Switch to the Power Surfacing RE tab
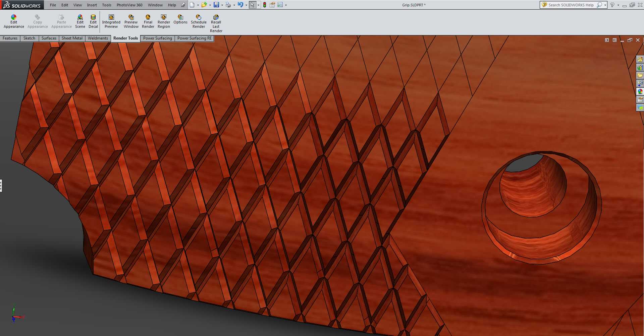 pyautogui.click(x=195, y=38)
